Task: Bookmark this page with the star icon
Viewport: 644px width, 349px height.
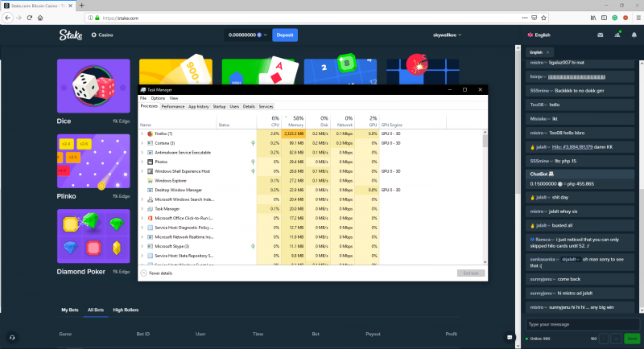Action: (x=544, y=18)
